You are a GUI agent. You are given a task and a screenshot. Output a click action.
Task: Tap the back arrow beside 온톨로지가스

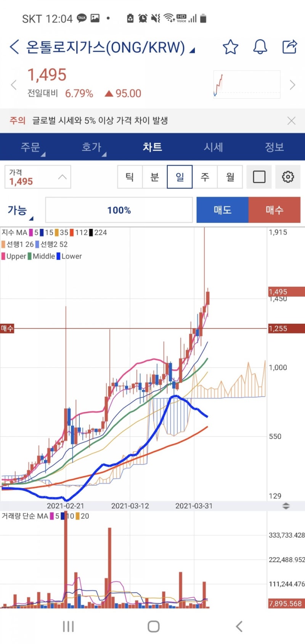(14, 47)
